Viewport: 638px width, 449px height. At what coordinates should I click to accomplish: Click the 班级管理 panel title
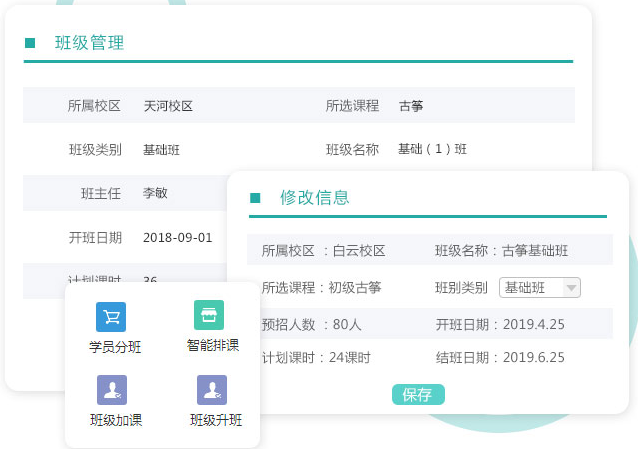89,43
